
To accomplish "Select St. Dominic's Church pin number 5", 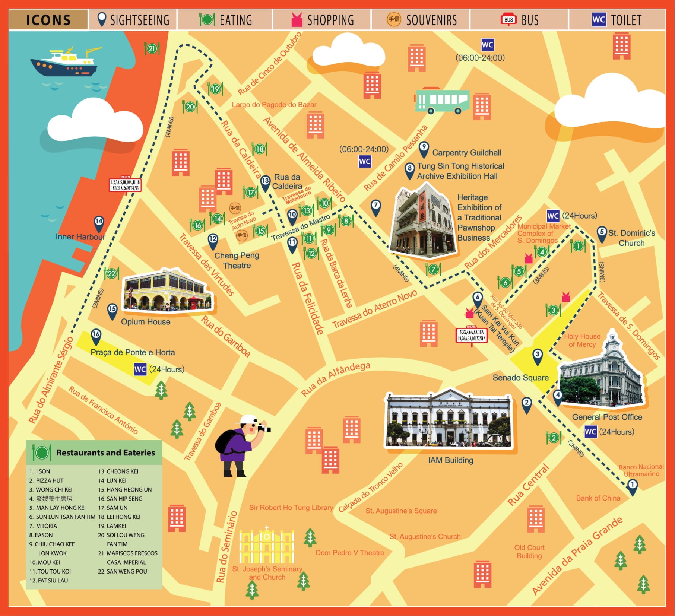I will pyautogui.click(x=602, y=233).
